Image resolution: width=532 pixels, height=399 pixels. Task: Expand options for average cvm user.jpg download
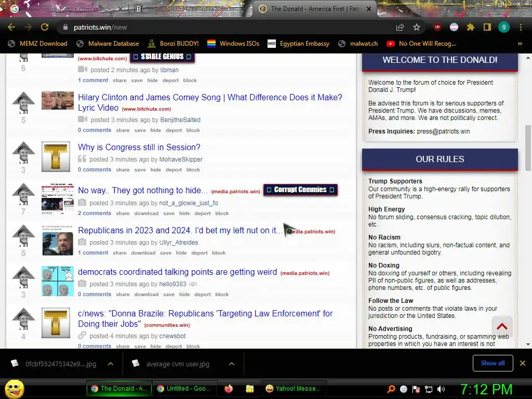click(232, 364)
